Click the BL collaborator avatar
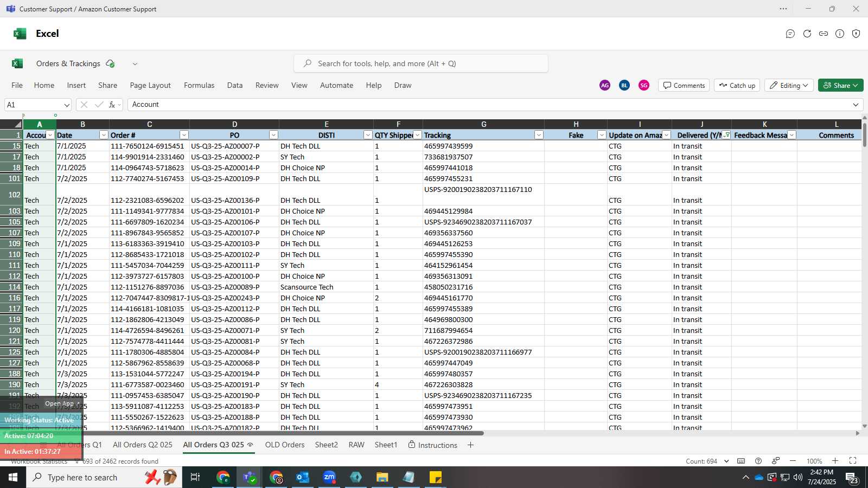 [x=624, y=85]
